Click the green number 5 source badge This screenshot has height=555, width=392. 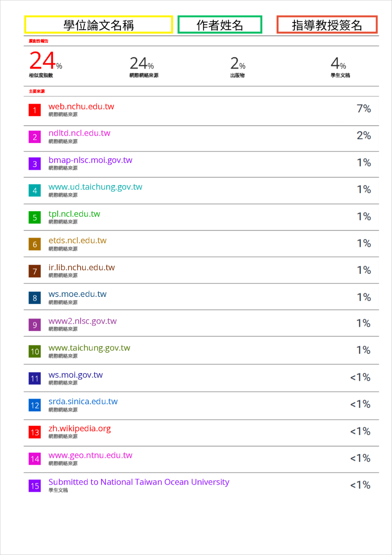(35, 217)
